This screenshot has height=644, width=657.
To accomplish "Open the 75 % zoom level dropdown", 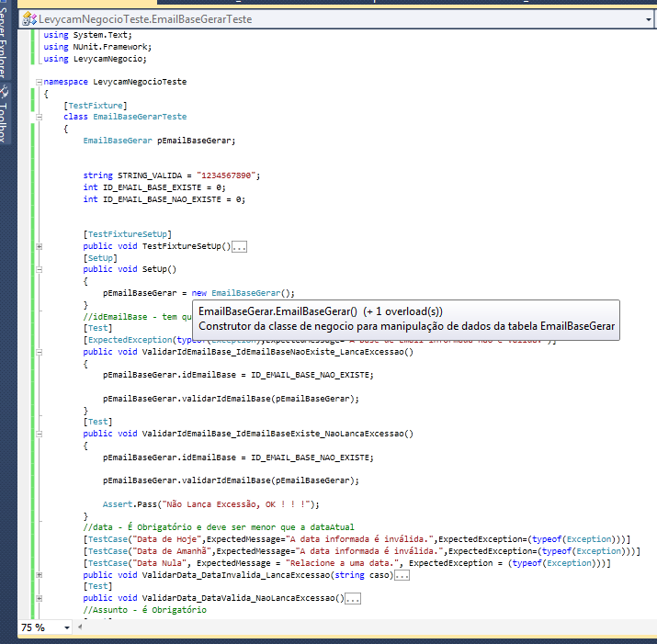I will click(x=68, y=627).
